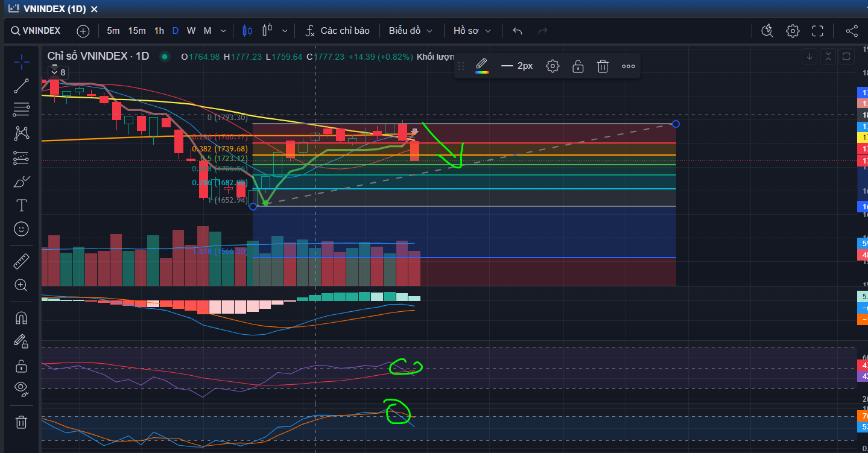868x453 pixels.
Task: Select the text annotation tool
Action: (x=21, y=206)
